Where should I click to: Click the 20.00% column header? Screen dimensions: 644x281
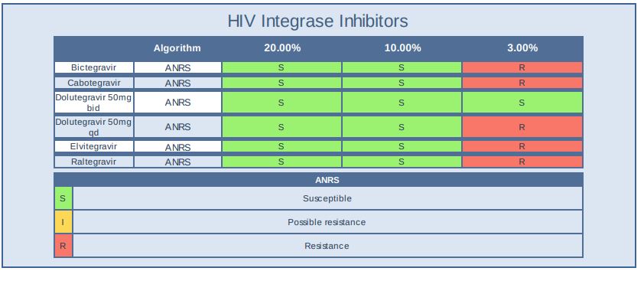[282, 48]
